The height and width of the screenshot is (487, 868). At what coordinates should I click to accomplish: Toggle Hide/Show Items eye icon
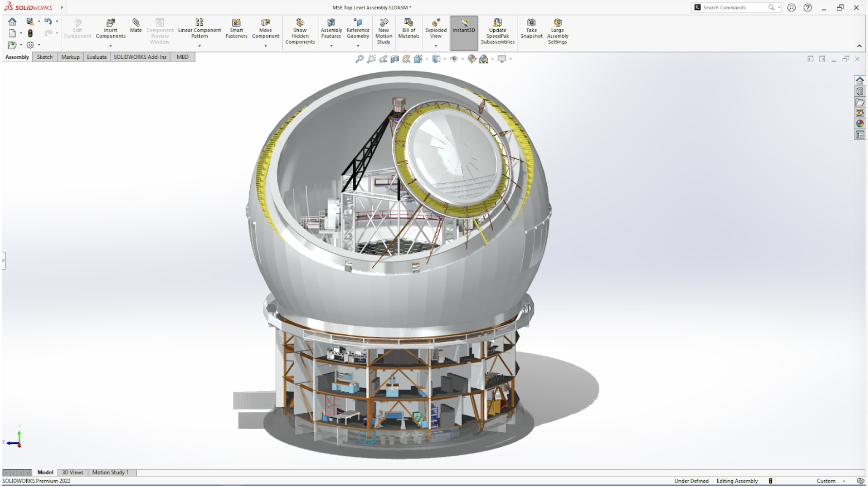pyautogui.click(x=453, y=58)
